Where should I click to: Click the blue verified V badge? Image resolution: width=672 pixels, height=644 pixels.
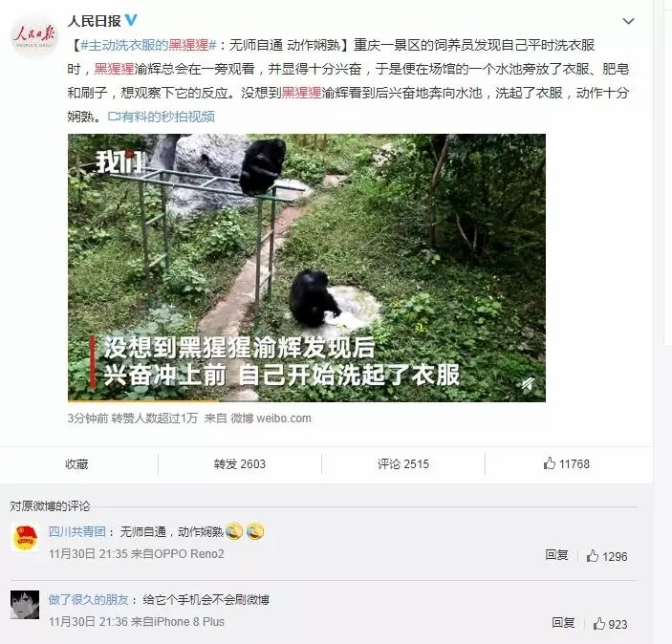[131, 20]
